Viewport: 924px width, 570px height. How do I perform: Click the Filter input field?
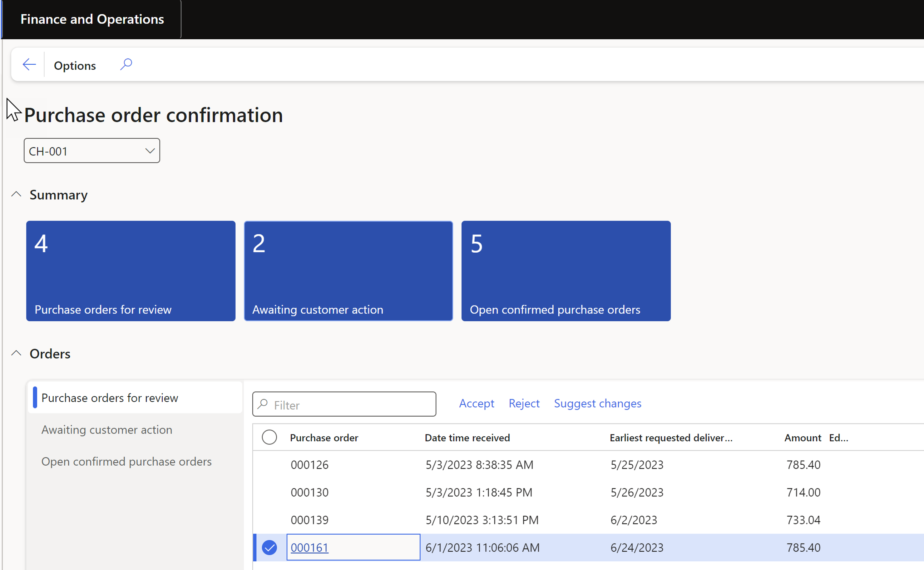(x=344, y=404)
